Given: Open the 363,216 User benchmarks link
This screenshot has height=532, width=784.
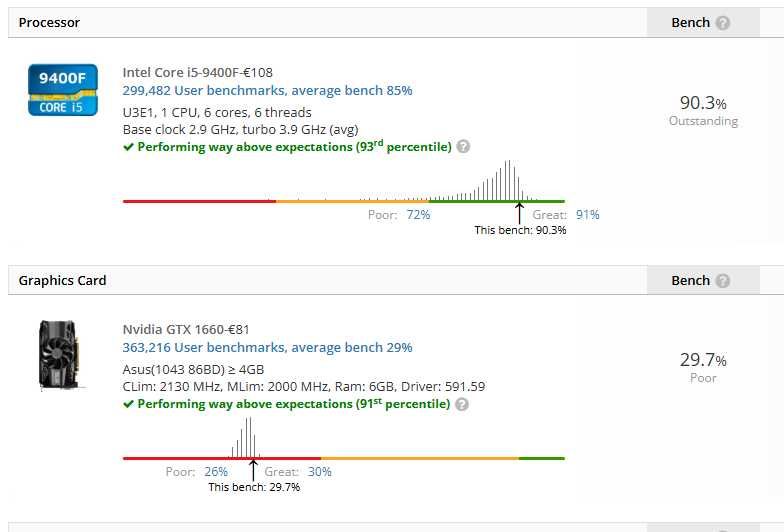Looking at the screenshot, I should (267, 348).
